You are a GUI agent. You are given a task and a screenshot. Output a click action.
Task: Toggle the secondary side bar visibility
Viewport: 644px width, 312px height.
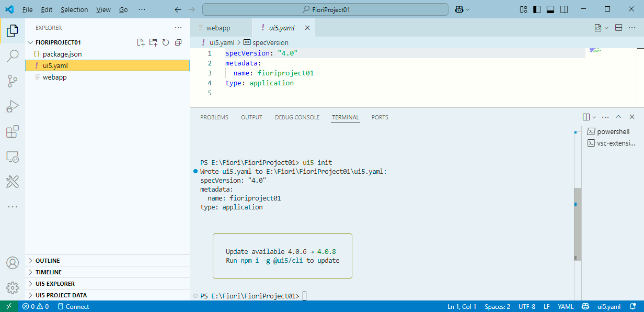coord(564,9)
